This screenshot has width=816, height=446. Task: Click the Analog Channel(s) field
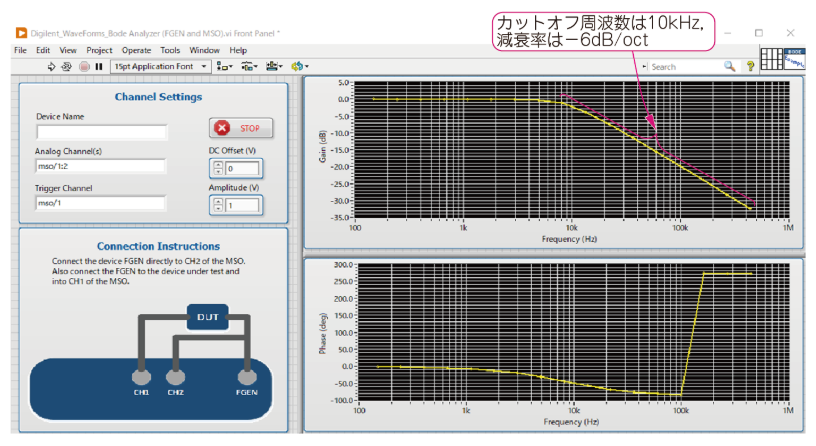pos(101,167)
